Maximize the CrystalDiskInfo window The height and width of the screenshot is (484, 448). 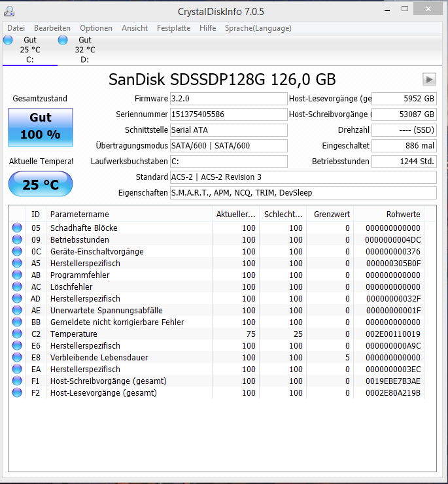pyautogui.click(x=405, y=9)
